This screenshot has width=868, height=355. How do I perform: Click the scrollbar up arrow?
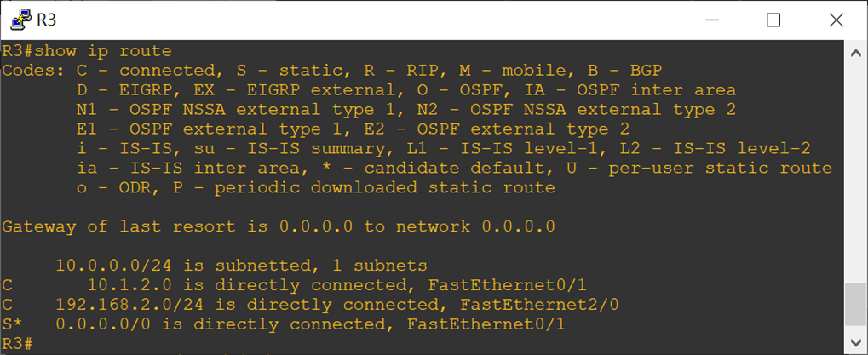856,53
